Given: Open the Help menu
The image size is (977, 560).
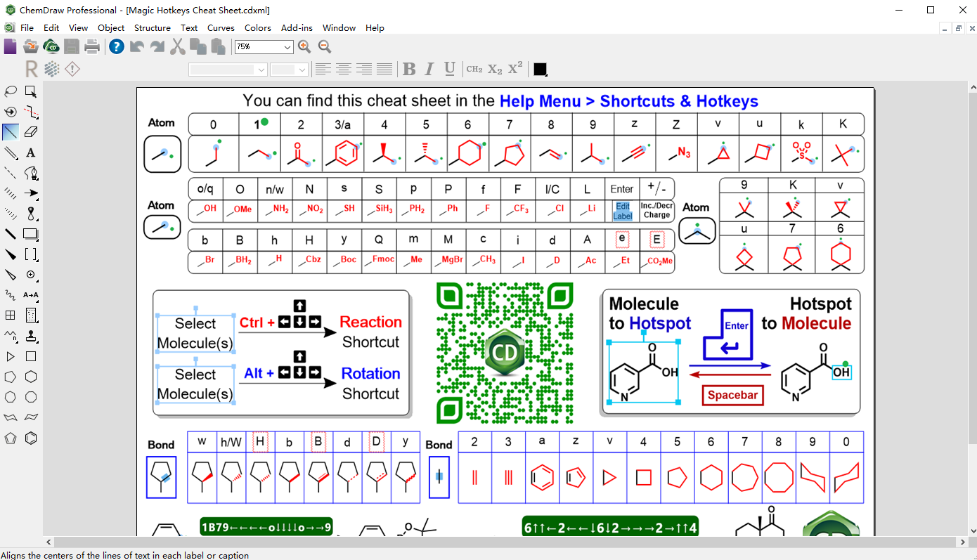Looking at the screenshot, I should click(375, 27).
